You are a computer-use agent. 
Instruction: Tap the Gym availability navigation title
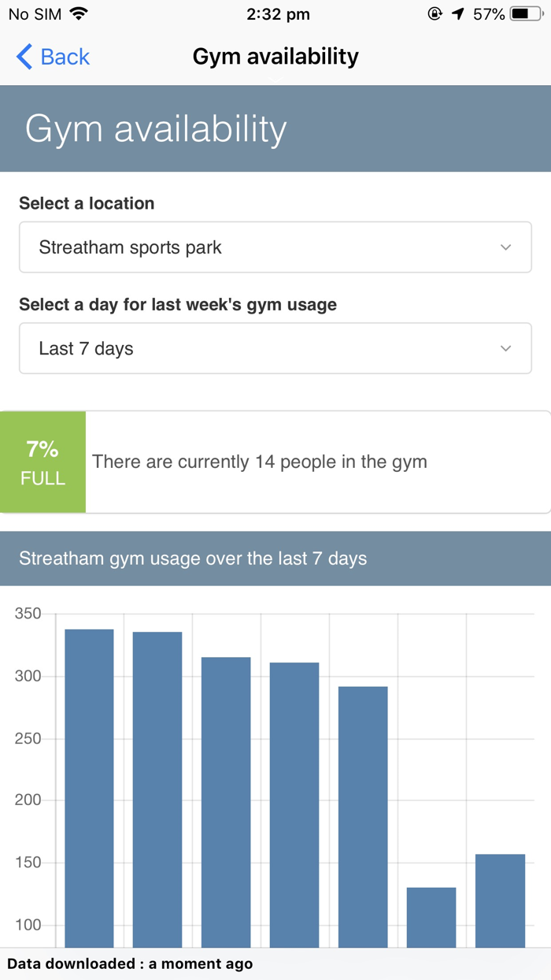275,57
